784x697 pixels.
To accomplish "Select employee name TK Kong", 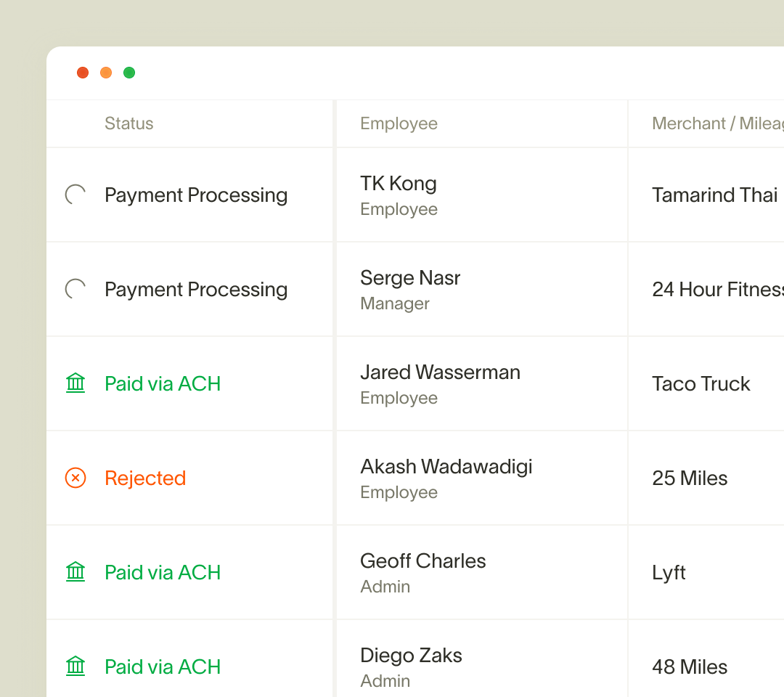I will point(399,184).
